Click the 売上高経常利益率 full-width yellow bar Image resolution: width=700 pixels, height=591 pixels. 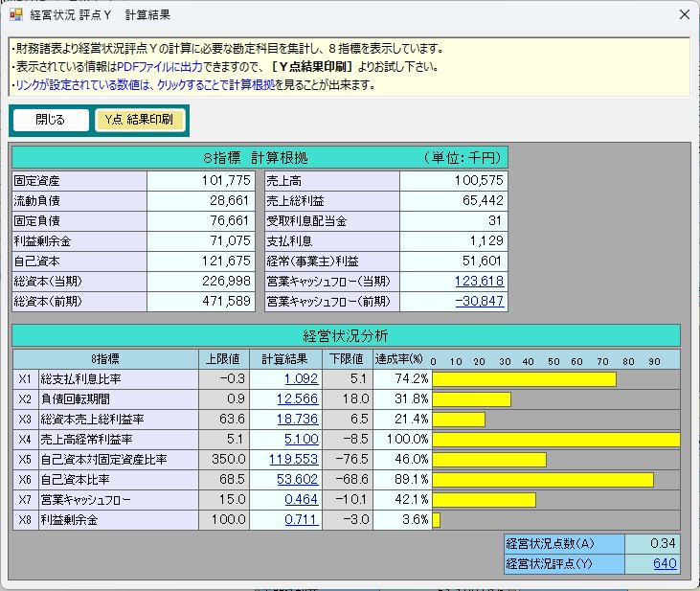click(x=556, y=440)
